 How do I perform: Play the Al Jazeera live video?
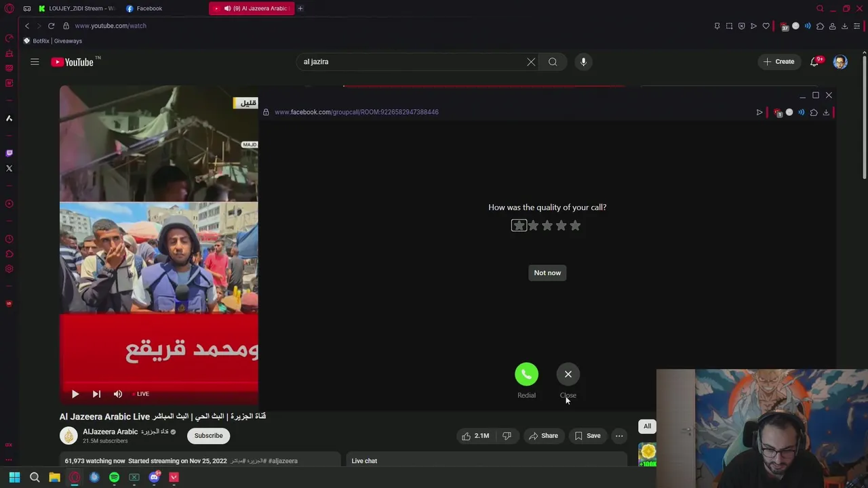click(x=75, y=394)
